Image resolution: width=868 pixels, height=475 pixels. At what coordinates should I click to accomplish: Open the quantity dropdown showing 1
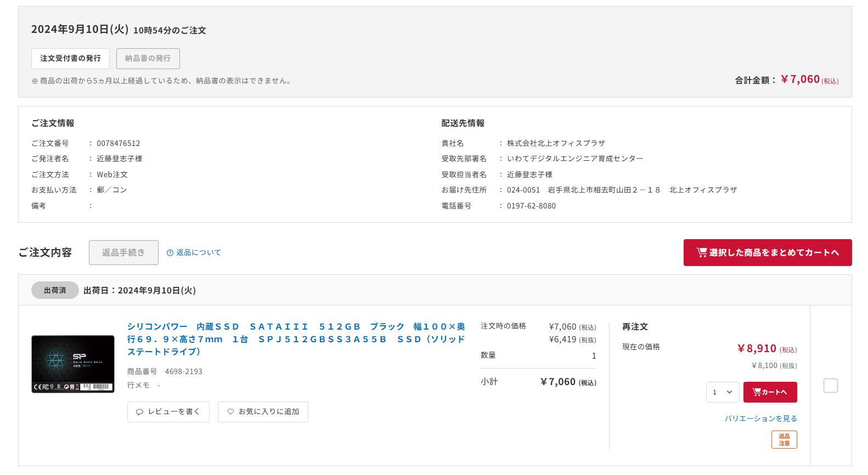(722, 392)
